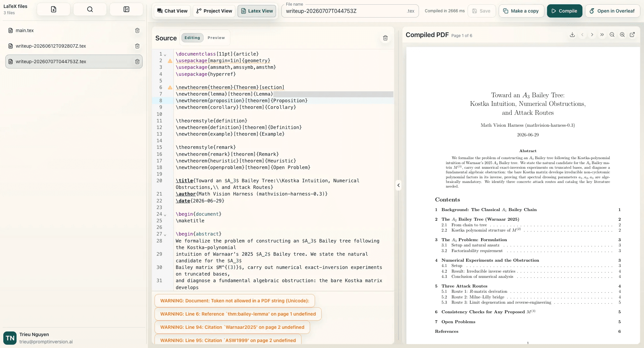Click the Compile button
This screenshot has width=644, height=348.
point(564,11)
